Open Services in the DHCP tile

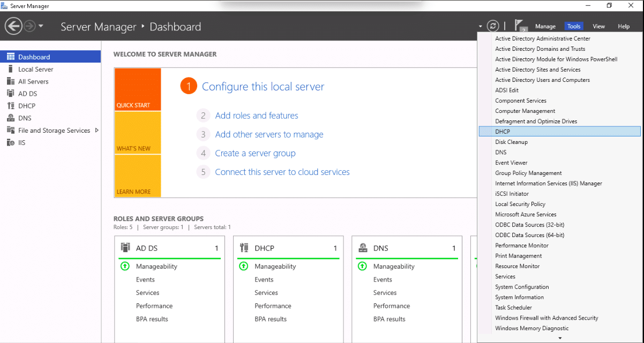pyautogui.click(x=266, y=293)
